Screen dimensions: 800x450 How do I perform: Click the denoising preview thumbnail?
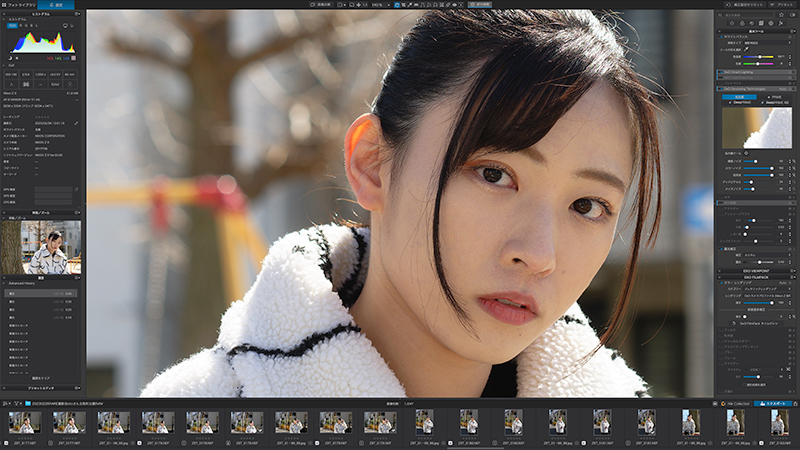point(757,128)
